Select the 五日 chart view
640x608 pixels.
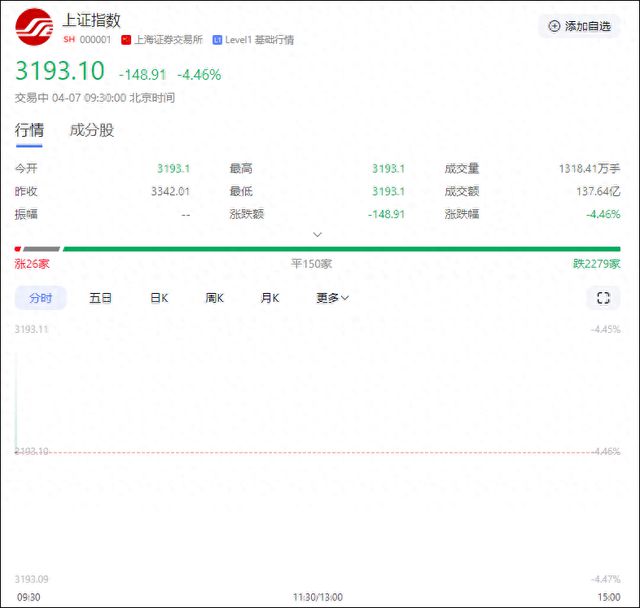pyautogui.click(x=100, y=298)
